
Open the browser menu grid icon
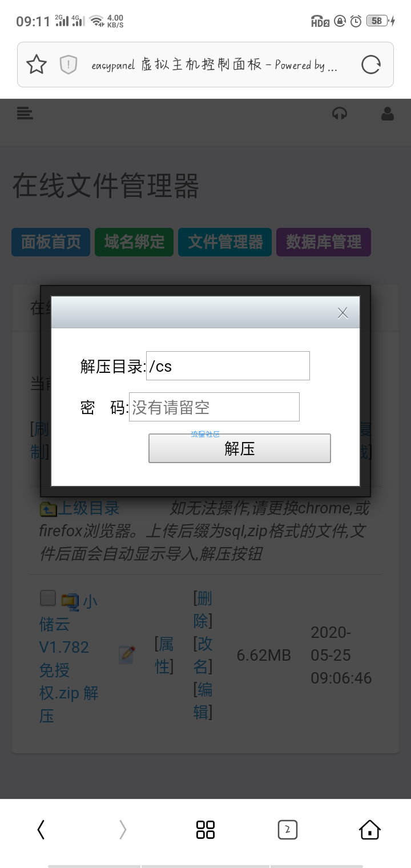coord(205,830)
